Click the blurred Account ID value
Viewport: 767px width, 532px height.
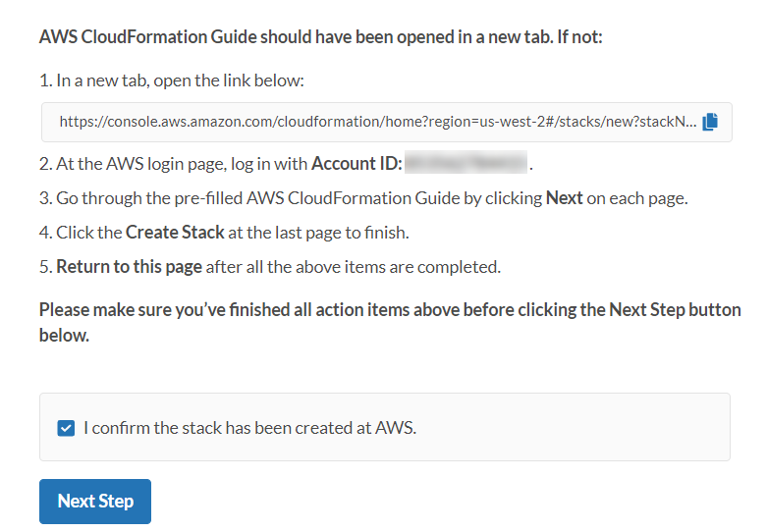pyautogui.click(x=466, y=163)
